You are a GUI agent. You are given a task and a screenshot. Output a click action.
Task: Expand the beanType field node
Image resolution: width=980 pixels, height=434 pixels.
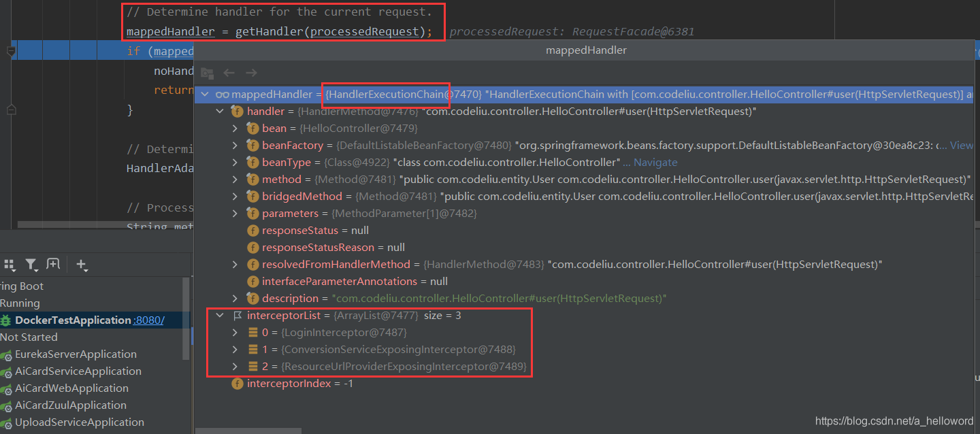click(235, 163)
